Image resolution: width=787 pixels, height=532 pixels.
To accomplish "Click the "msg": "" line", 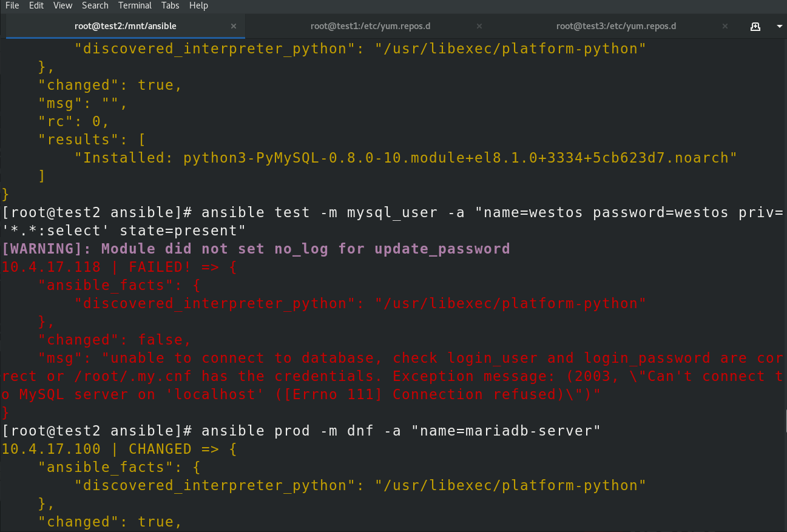I will (x=83, y=103).
